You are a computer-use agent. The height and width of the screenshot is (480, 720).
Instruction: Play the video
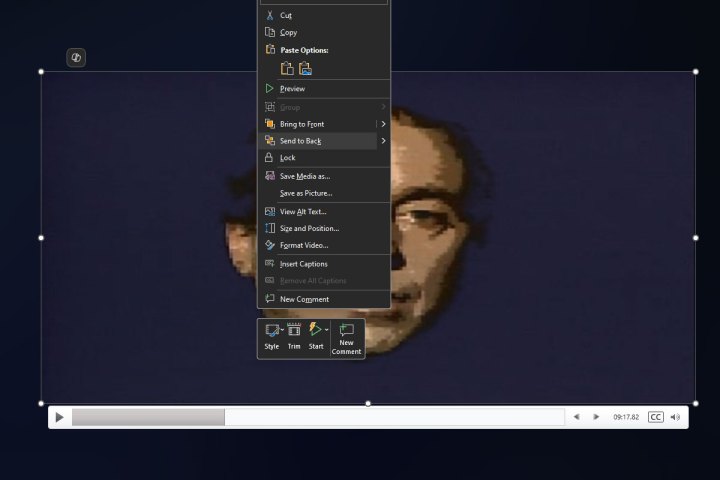coord(59,417)
